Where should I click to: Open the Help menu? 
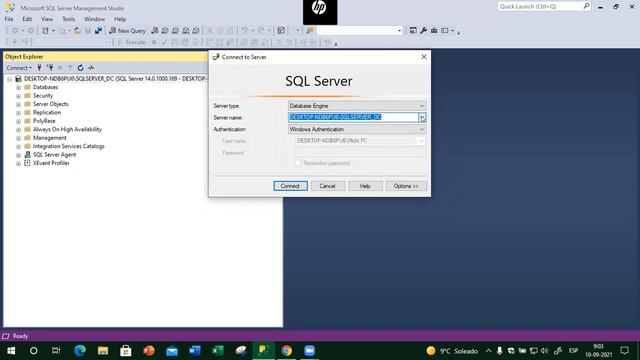(x=120, y=19)
